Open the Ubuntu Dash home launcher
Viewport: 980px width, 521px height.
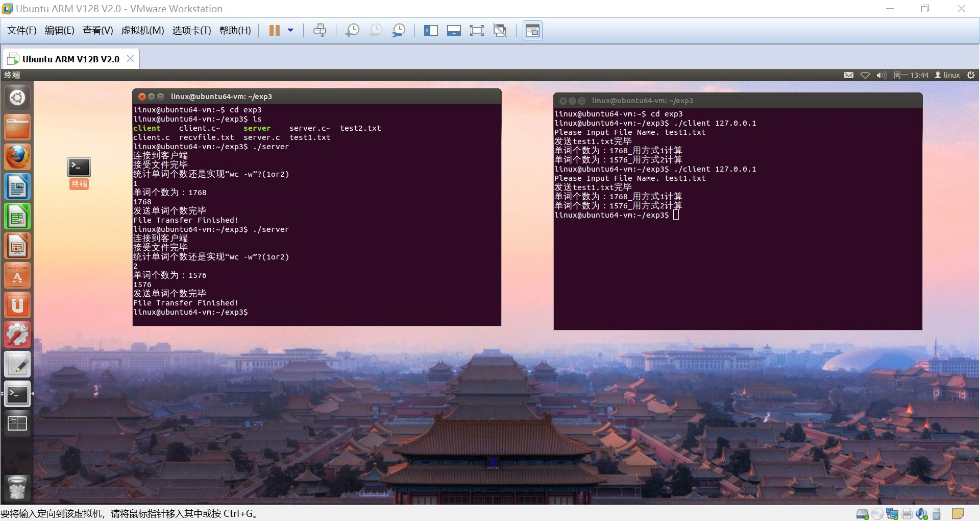17,98
